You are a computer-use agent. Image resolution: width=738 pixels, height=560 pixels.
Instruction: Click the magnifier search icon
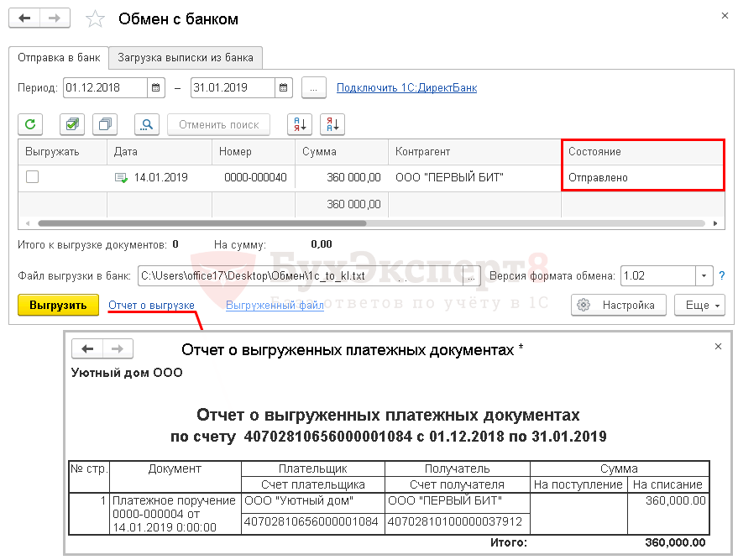147,124
